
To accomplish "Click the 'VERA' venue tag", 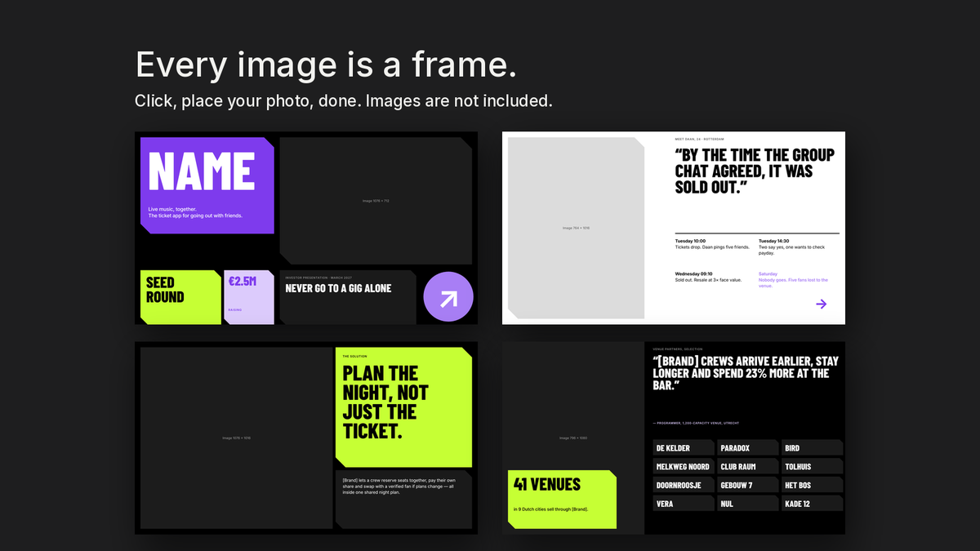I will [684, 504].
